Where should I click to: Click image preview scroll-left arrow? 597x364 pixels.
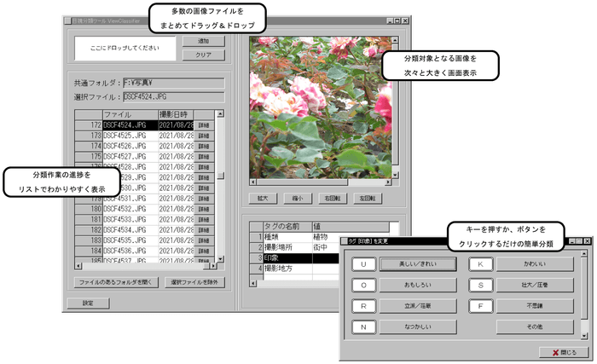[252, 182]
